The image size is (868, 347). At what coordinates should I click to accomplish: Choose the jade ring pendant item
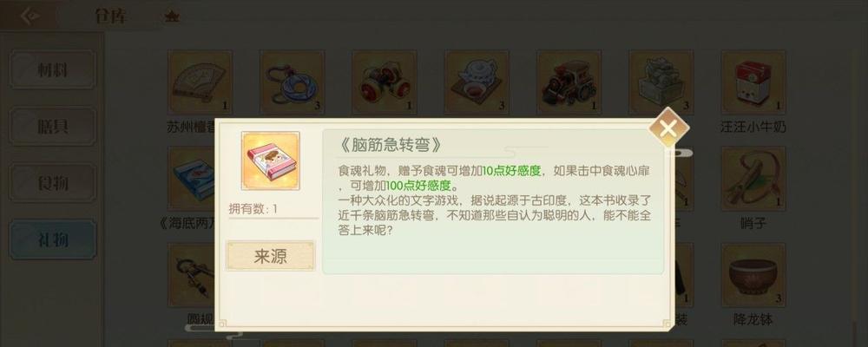click(x=293, y=82)
